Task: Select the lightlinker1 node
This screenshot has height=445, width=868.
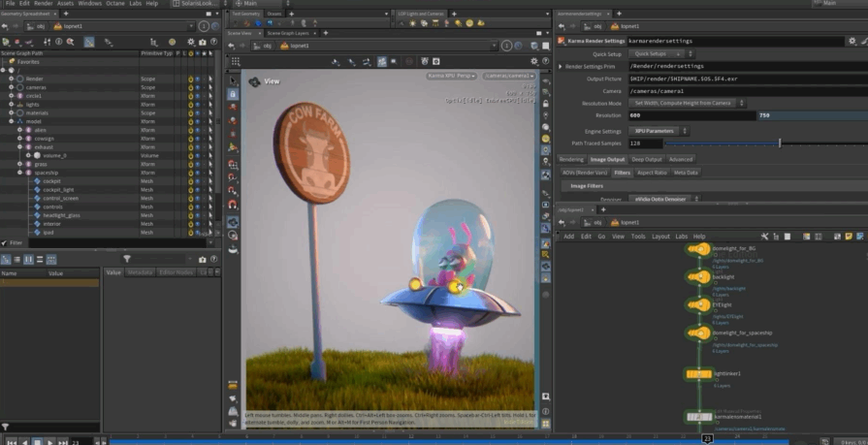Action: coord(699,373)
